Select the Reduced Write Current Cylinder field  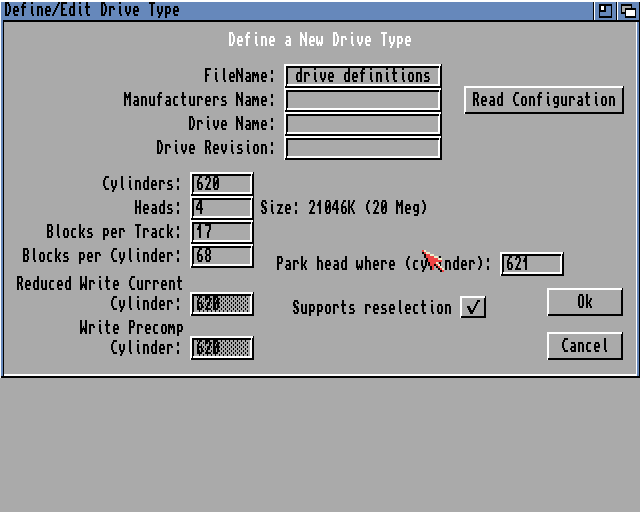click(x=222, y=304)
